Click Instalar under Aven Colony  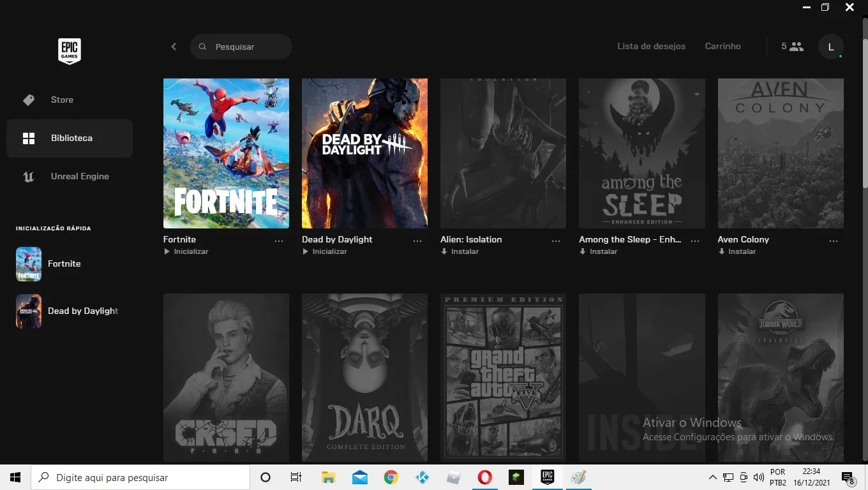(737, 252)
